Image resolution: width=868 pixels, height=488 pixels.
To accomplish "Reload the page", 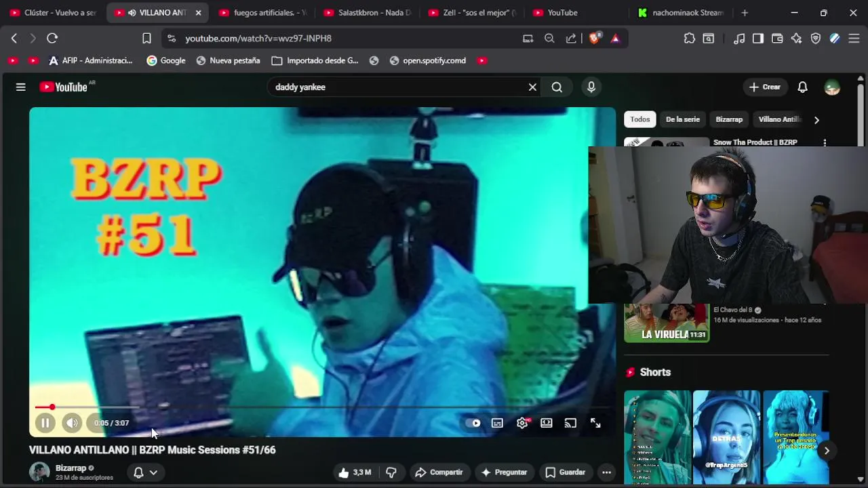I will [x=52, y=39].
